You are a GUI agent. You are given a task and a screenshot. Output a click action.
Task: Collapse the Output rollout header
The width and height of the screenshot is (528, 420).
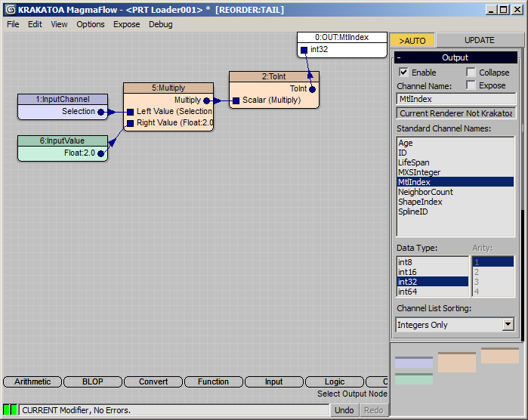(x=455, y=57)
